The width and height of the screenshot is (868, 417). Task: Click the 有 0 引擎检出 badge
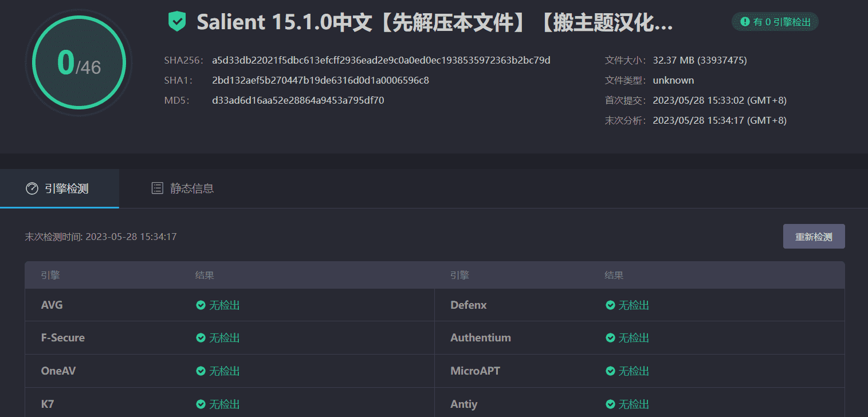[775, 22]
